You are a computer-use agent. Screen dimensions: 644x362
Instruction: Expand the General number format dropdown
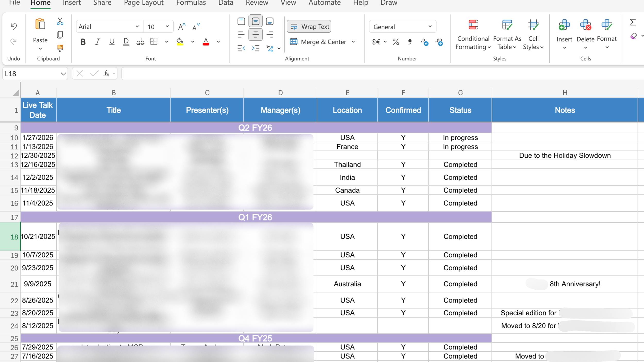(x=430, y=27)
